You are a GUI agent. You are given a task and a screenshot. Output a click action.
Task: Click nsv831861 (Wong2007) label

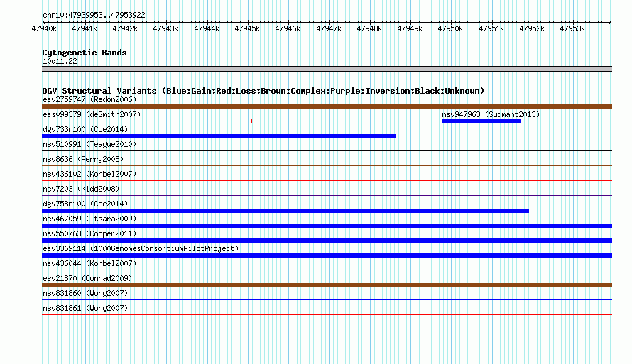pyautogui.click(x=85, y=308)
